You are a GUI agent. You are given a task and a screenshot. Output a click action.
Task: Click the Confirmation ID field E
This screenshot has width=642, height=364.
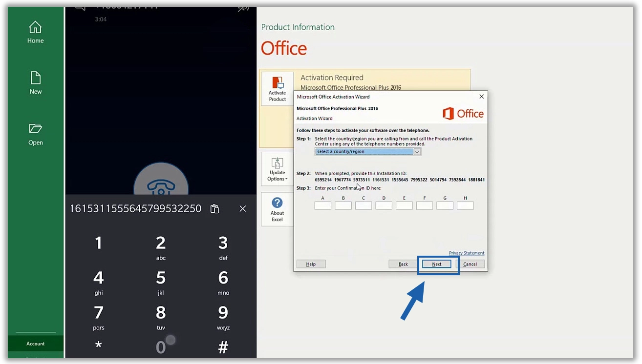[x=404, y=205]
